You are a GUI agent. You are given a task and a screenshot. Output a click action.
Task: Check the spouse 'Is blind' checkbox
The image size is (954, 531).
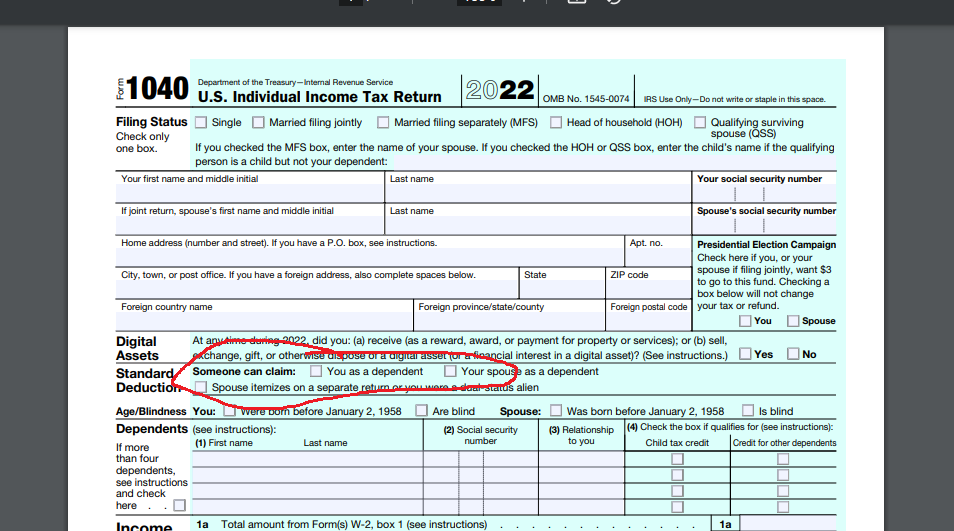[x=748, y=411]
